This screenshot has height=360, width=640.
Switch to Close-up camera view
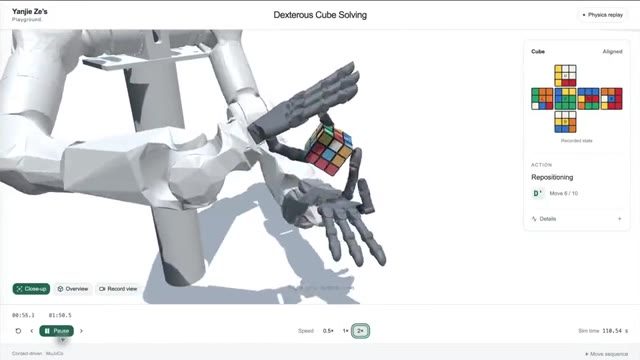[31, 289]
